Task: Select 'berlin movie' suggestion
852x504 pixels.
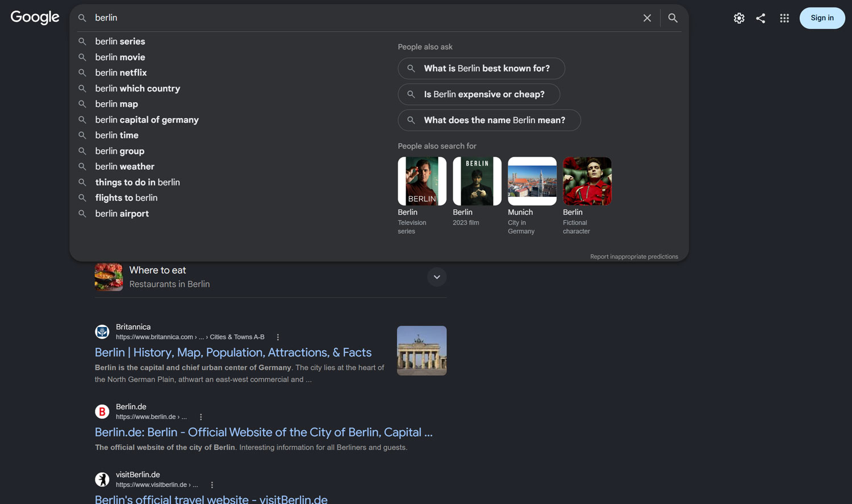Action: (x=120, y=57)
